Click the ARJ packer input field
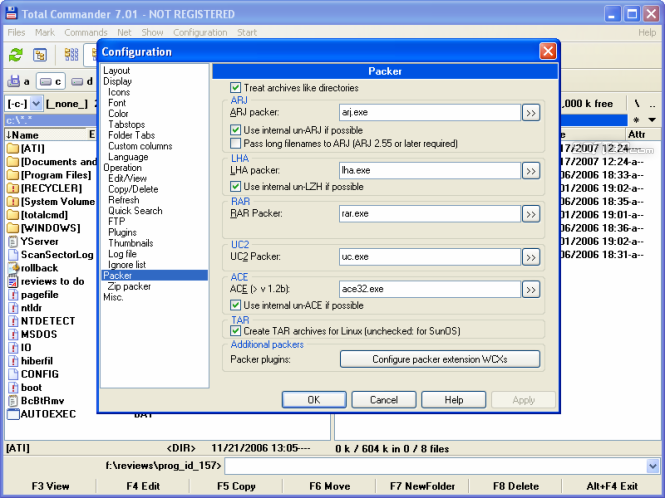Image resolution: width=665 pixels, height=498 pixels. point(430,113)
